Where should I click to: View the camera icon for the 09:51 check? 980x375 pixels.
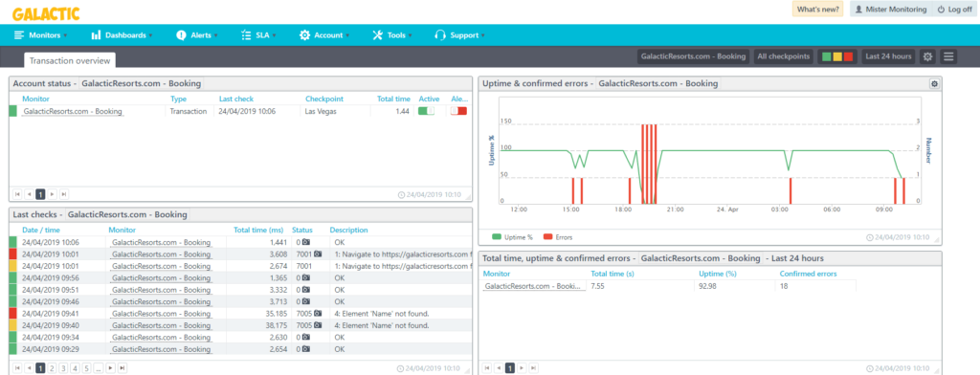[x=305, y=290]
